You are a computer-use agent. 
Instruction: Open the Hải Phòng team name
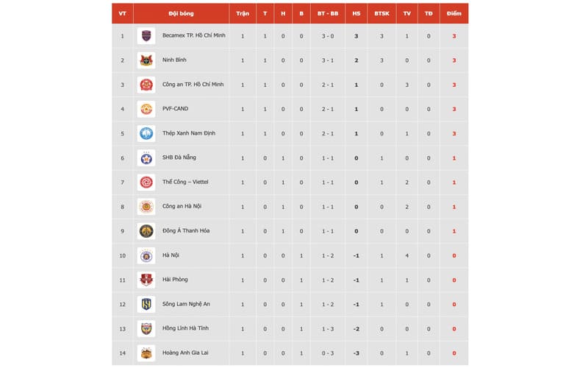176,280
